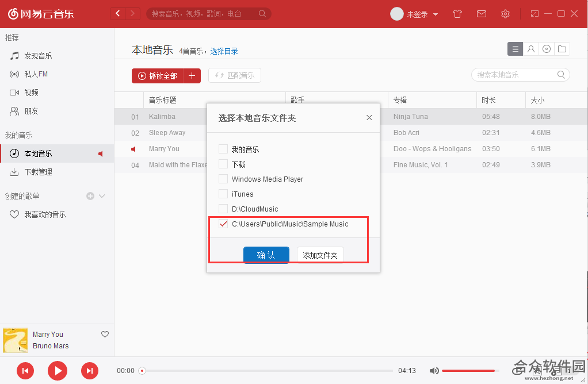Sort by 大小 column header

pos(556,100)
